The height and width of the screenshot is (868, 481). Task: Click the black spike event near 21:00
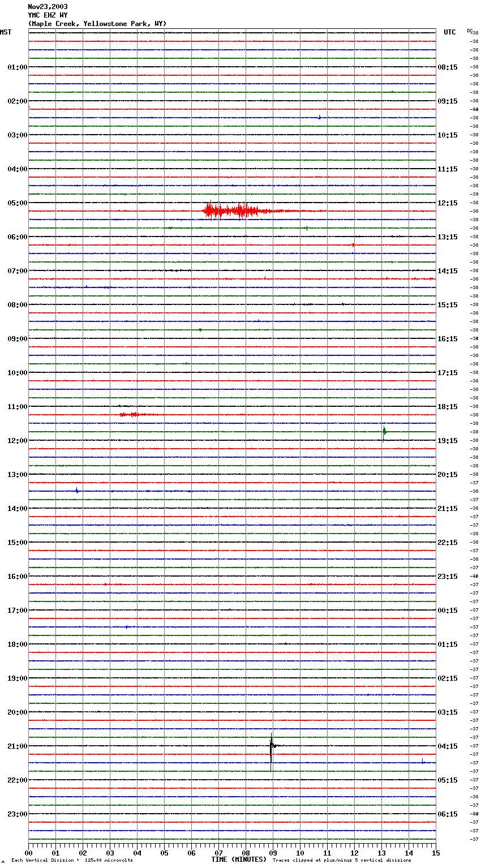click(273, 751)
